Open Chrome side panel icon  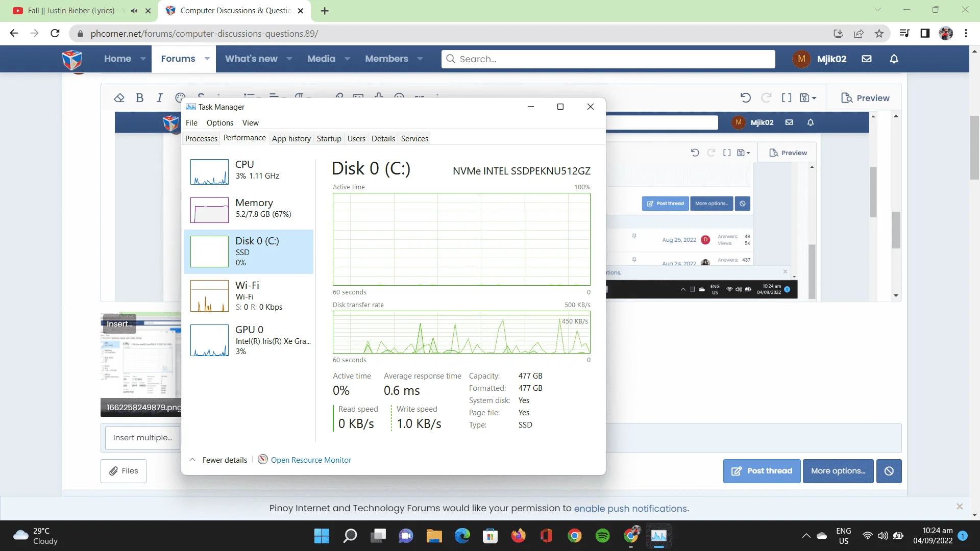coord(925,34)
